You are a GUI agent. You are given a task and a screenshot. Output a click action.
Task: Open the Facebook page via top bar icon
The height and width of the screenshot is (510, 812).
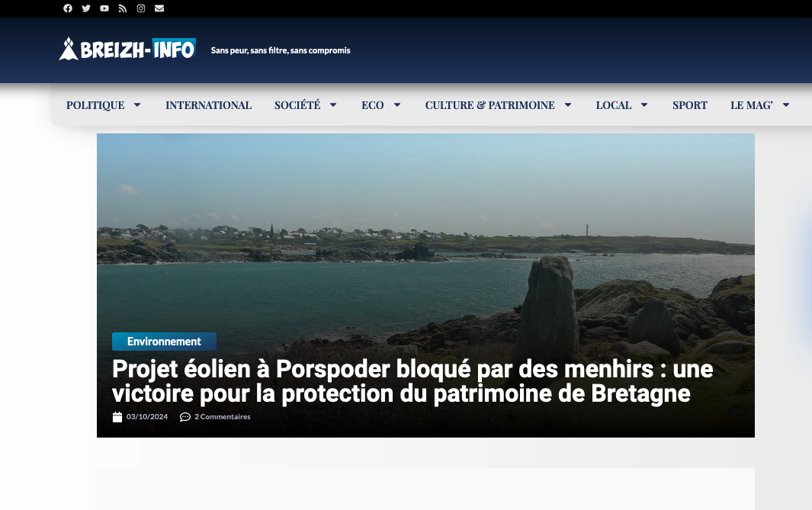coord(68,8)
